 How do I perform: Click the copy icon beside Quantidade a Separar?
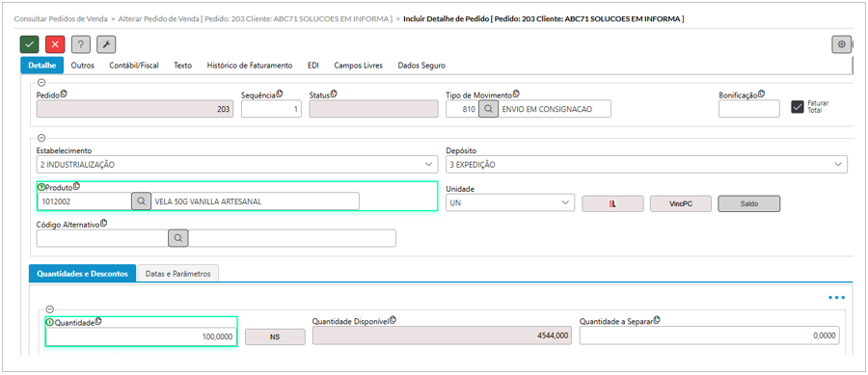(x=657, y=320)
